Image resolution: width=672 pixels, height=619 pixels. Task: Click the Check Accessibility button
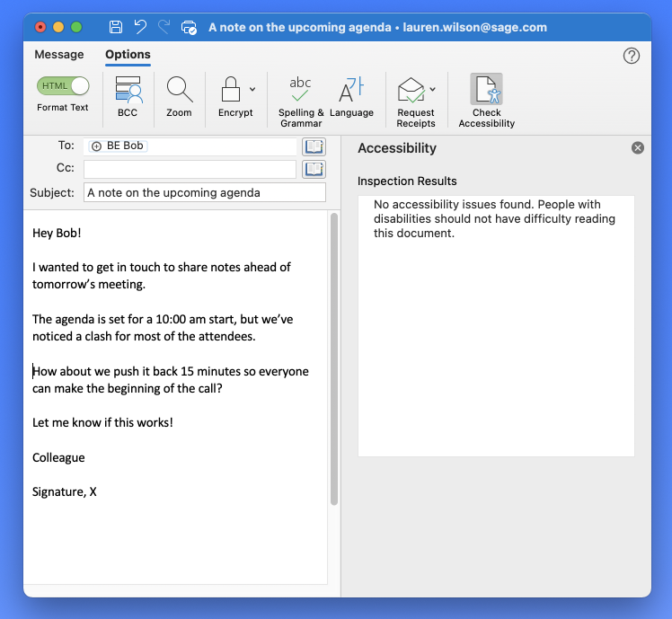(486, 91)
